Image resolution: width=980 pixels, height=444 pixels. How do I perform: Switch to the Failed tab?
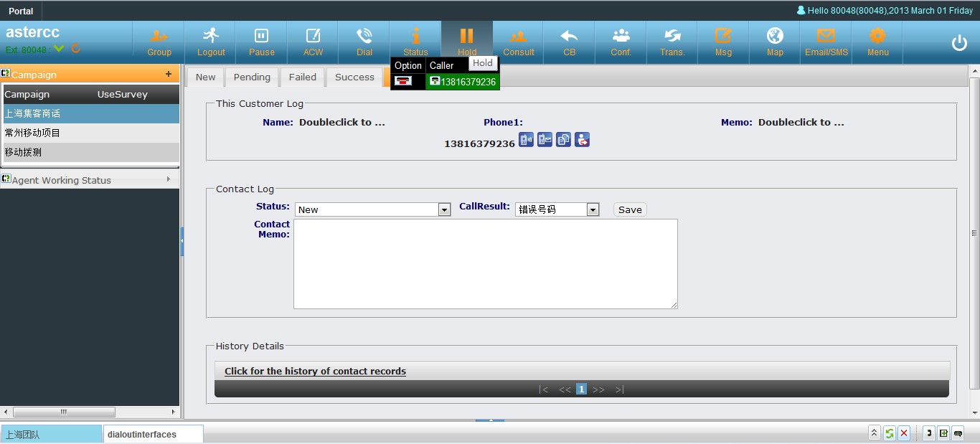click(302, 77)
